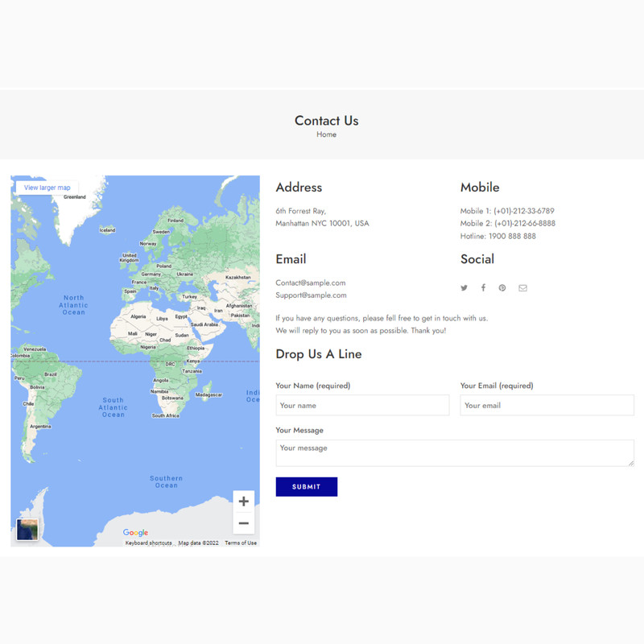The height and width of the screenshot is (644, 644).
Task: Click View larger map link
Action: point(47,188)
